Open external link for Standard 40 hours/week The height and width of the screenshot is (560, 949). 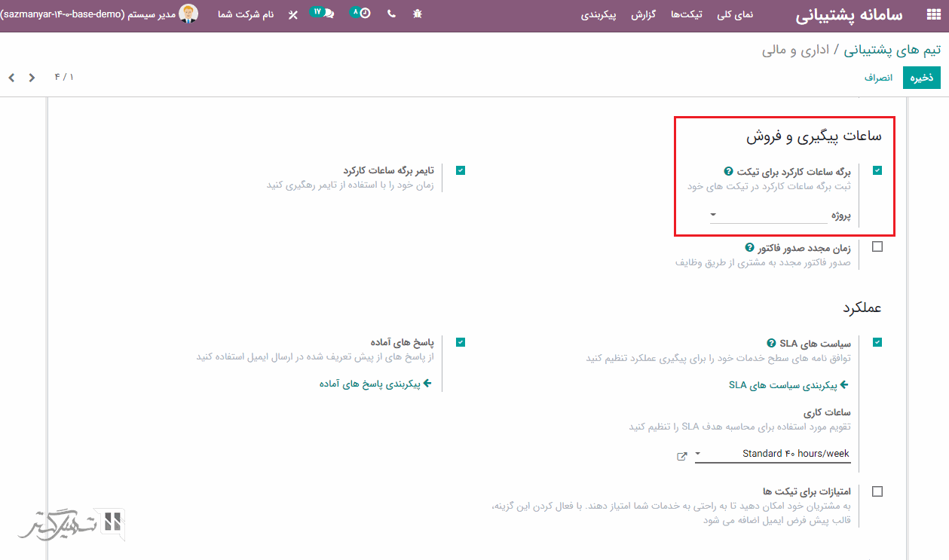click(x=682, y=456)
